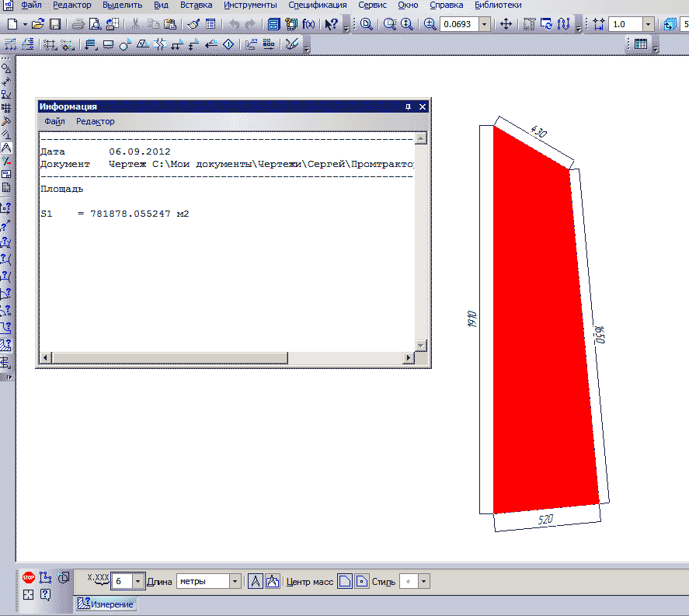
Task: Click the 1650 dimension label
Action: (x=600, y=334)
